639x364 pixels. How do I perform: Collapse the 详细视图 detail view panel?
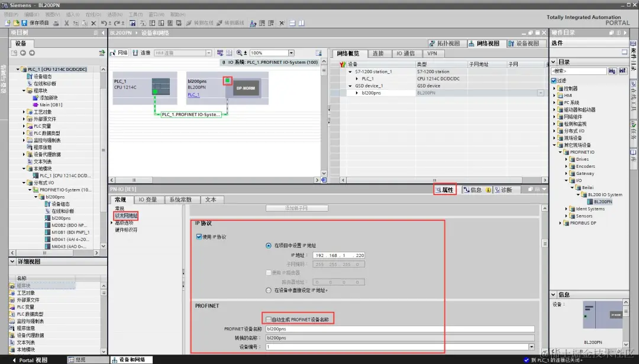click(12, 261)
